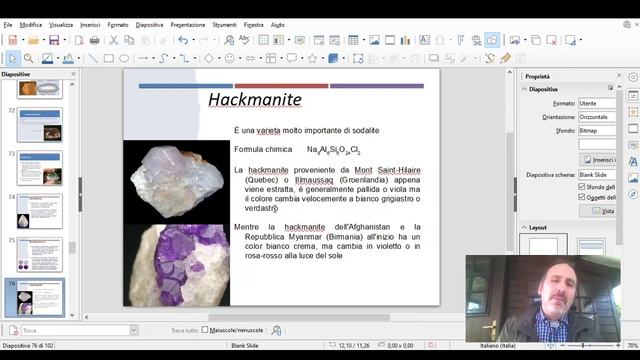
Task: Collapse the Diapositiva section in Proprietà
Action: 524,89
